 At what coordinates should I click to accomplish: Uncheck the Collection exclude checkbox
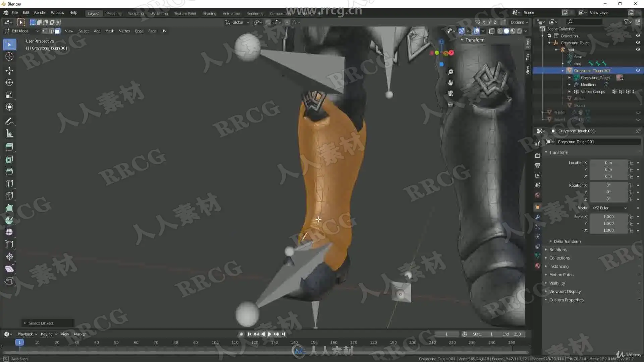pyautogui.click(x=549, y=36)
